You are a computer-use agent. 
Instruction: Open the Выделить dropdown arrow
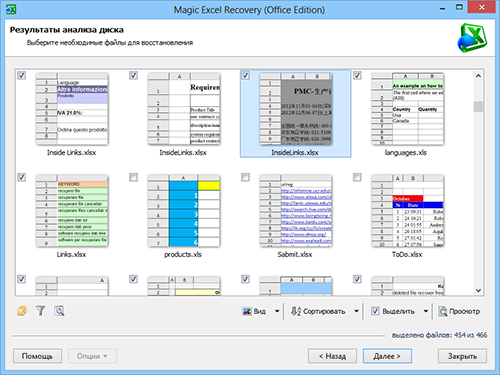pyautogui.click(x=426, y=311)
